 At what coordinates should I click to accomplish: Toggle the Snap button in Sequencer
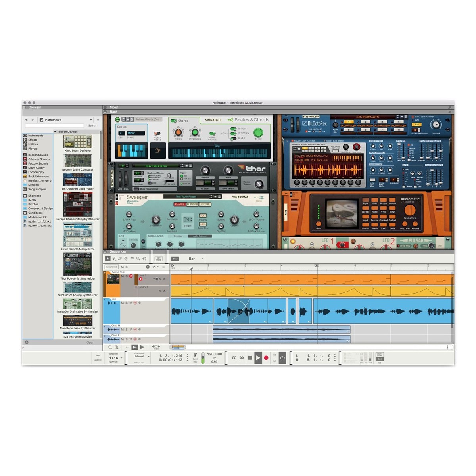[x=175, y=259]
